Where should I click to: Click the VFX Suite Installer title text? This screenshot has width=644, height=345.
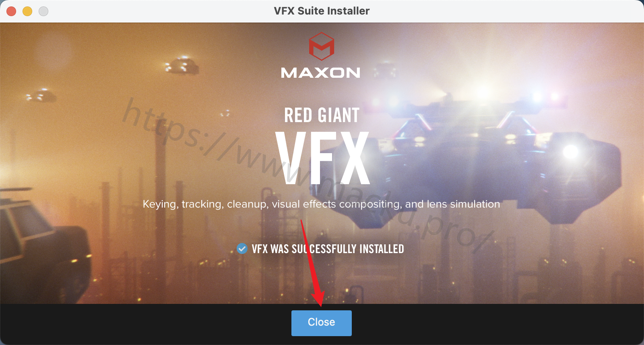(322, 11)
